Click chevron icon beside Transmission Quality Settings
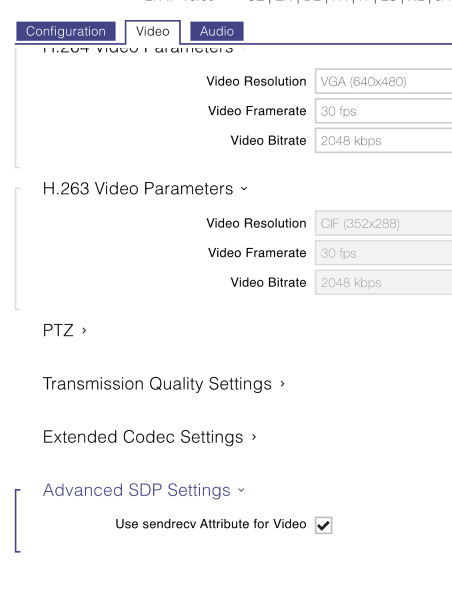This screenshot has width=452, height=591. pyautogui.click(x=283, y=384)
